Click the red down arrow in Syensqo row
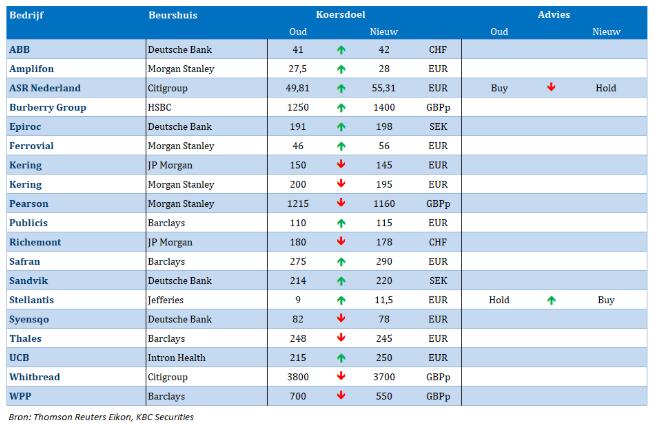The width and height of the screenshot is (655, 427). [x=341, y=318]
